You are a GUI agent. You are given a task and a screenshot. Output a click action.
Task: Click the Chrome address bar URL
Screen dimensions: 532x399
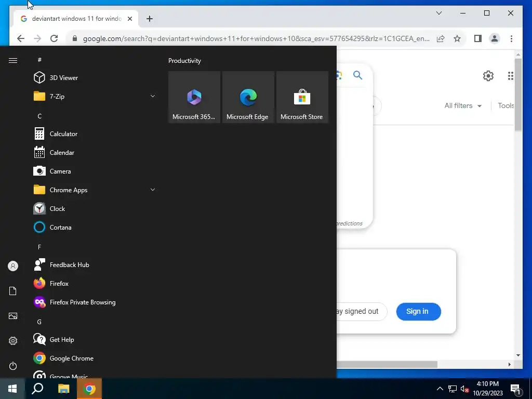tap(256, 38)
